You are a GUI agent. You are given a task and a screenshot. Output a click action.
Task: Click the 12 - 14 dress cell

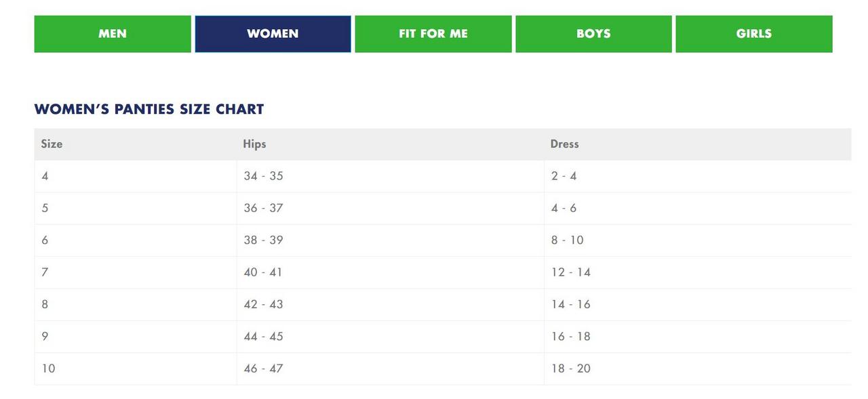tap(698, 272)
